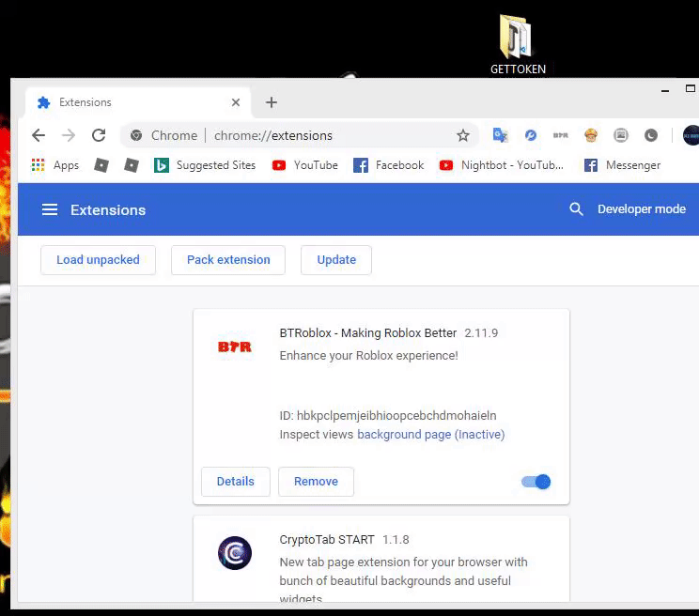Open Suggested Sites bookmark
Viewport: 699px width, 616px height.
(205, 165)
